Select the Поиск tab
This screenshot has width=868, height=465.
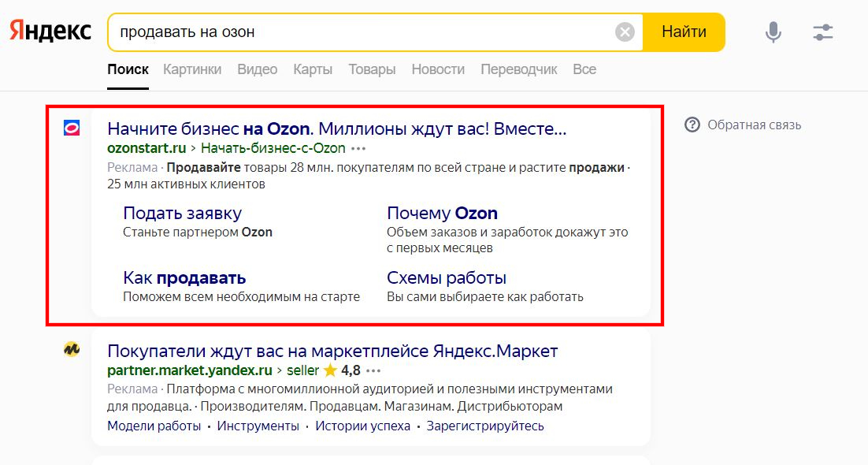click(x=128, y=70)
